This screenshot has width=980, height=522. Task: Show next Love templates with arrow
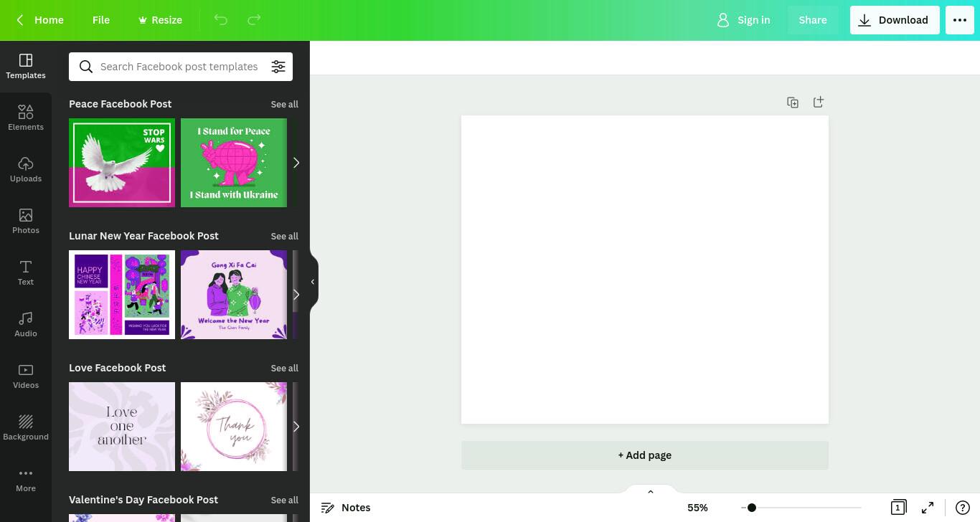click(x=296, y=427)
